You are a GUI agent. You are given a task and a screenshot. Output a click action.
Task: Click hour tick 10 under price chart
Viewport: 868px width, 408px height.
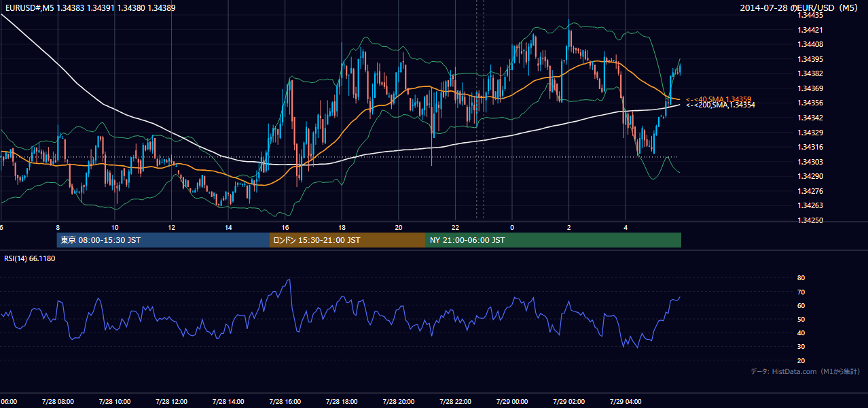pyautogui.click(x=115, y=228)
